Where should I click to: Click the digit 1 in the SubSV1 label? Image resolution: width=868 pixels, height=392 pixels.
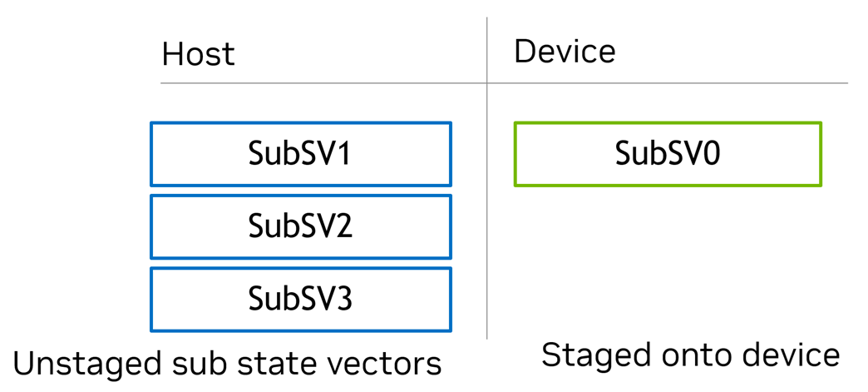[x=342, y=154]
